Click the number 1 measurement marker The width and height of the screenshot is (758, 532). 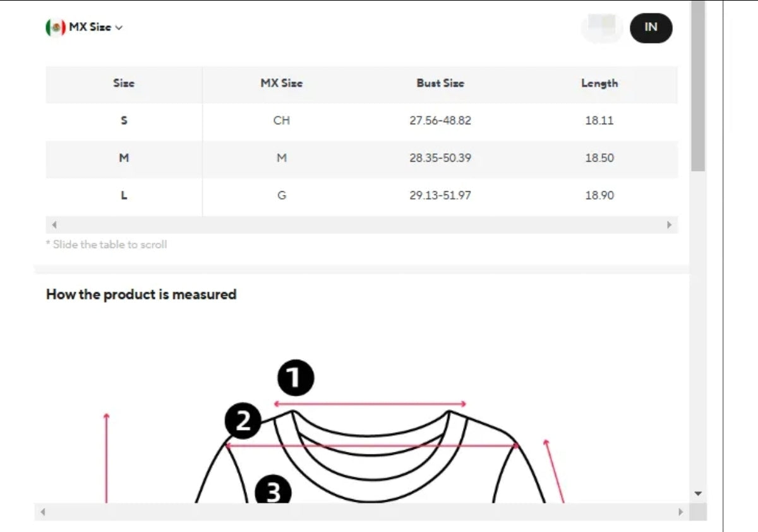(x=296, y=379)
